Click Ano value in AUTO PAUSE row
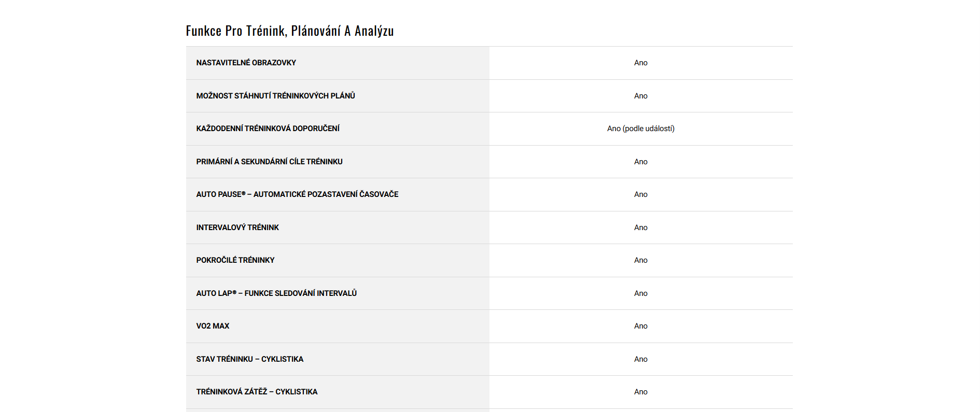980x412 pixels. click(x=640, y=194)
